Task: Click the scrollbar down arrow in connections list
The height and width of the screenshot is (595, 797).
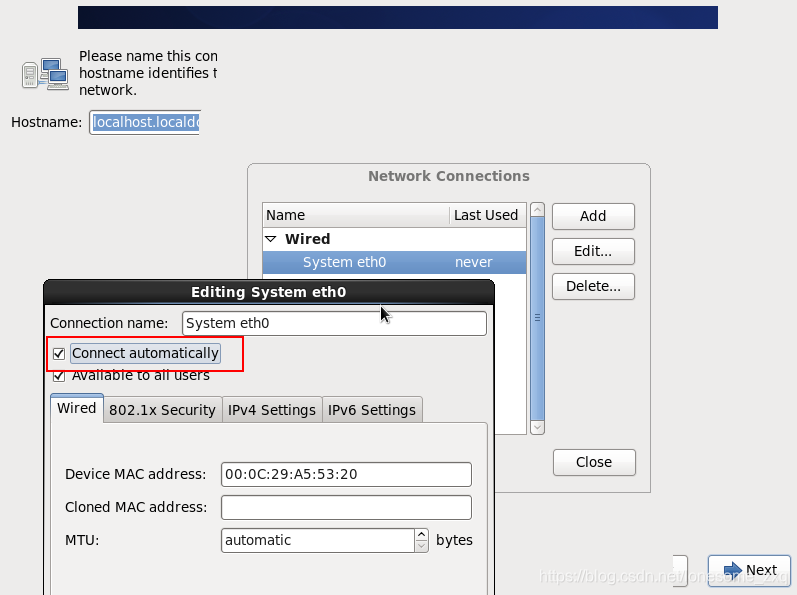Action: [537, 427]
